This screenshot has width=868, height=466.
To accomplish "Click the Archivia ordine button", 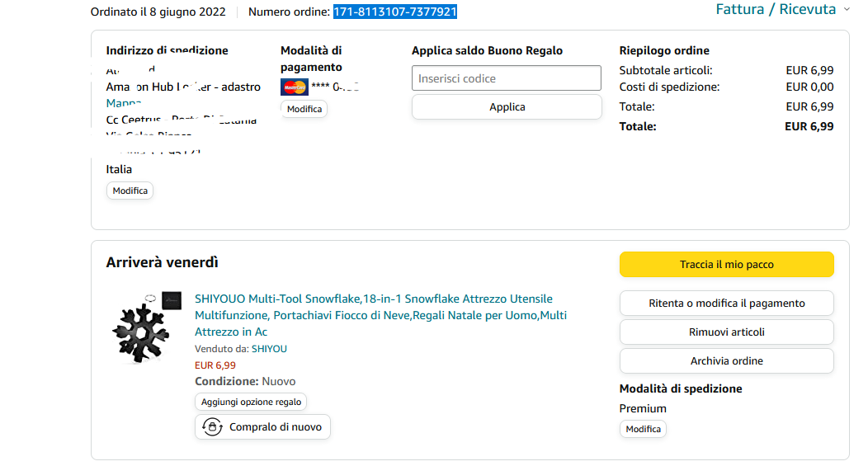I will click(726, 360).
